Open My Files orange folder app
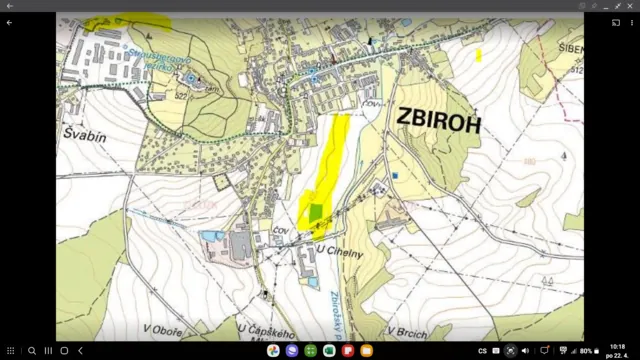The image size is (640, 360). pos(367,351)
